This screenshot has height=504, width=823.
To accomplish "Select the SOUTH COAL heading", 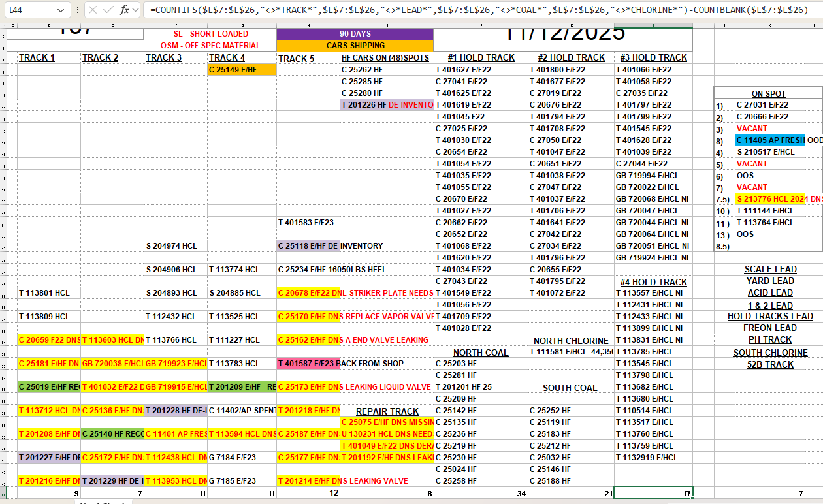I will (x=571, y=388).
